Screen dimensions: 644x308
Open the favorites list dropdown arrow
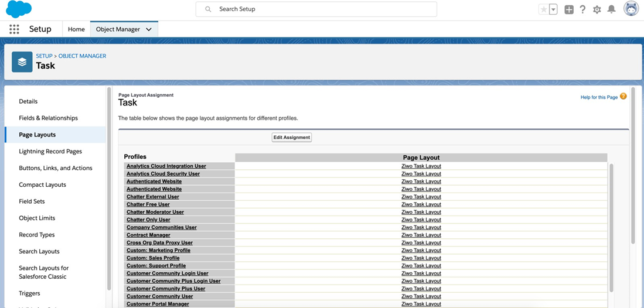[x=553, y=9]
